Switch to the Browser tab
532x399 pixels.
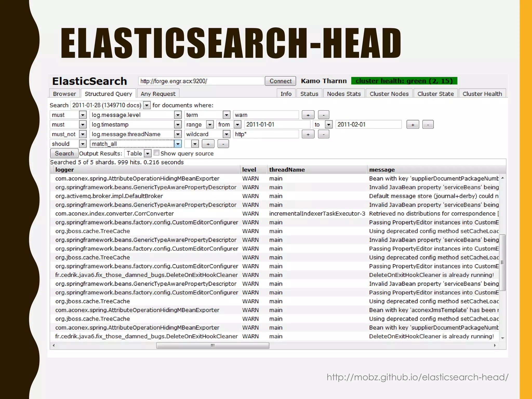(x=64, y=94)
